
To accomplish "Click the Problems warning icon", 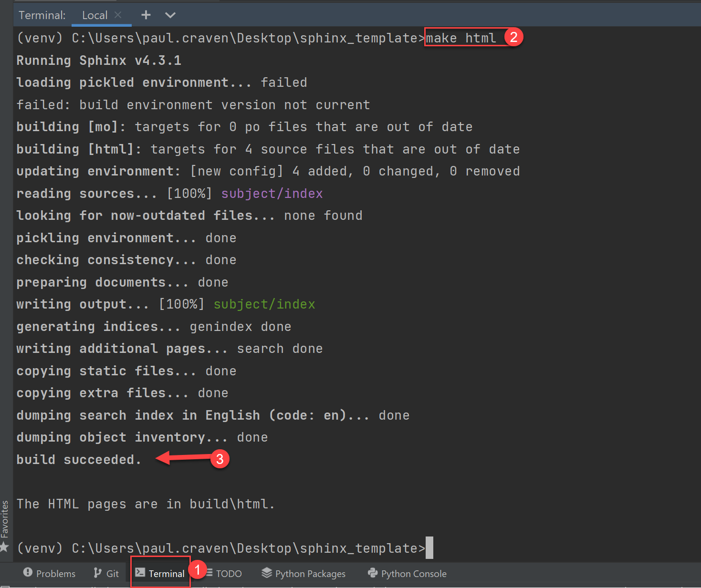I will point(28,572).
